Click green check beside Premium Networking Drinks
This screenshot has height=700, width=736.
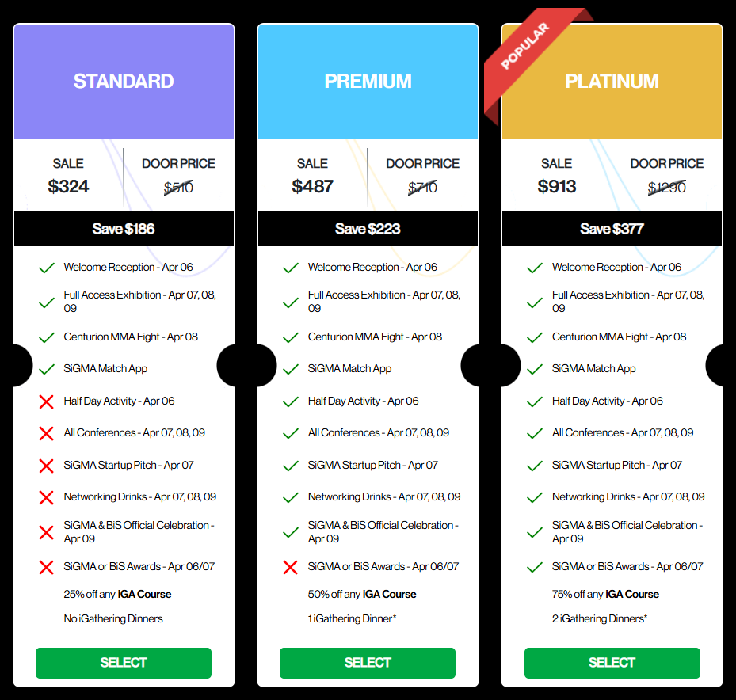290,497
